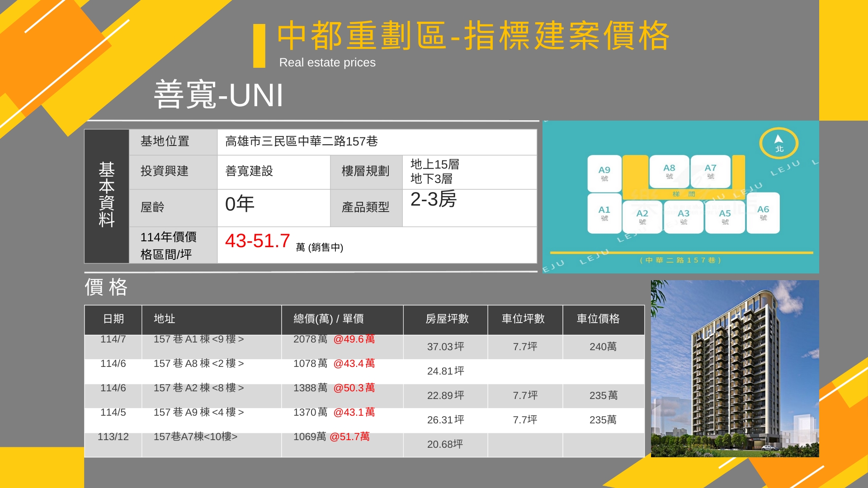Screen dimensions: 868x488
Task: Select unit A5 on the site plan
Action: point(725,217)
